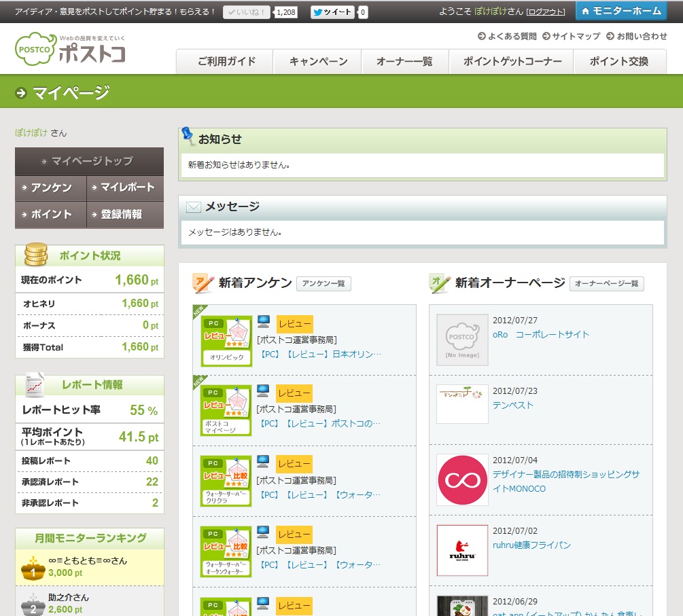Switch to the キャンペーン tab
683x616 pixels.
318,62
